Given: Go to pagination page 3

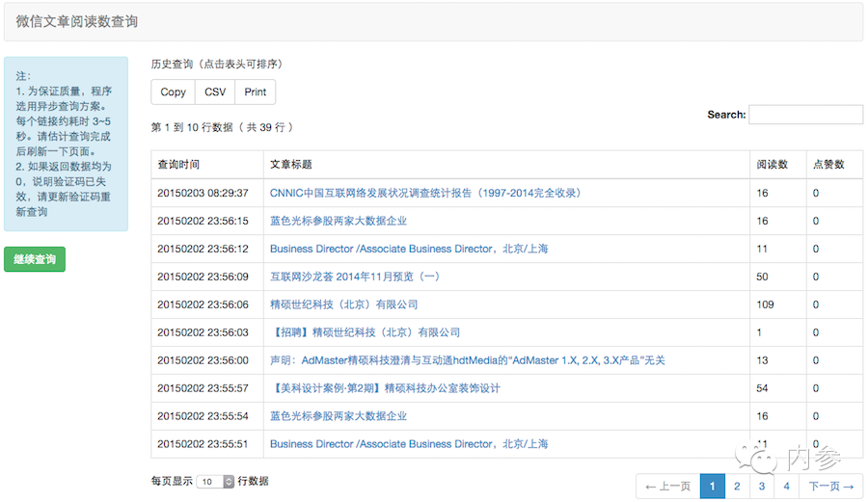Looking at the screenshot, I should (762, 487).
